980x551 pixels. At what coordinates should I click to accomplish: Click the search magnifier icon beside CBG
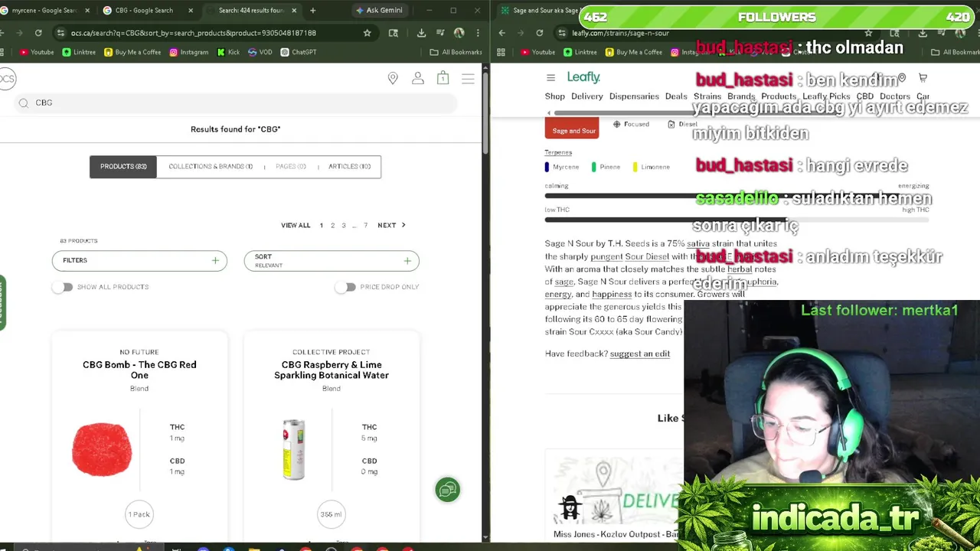24,103
